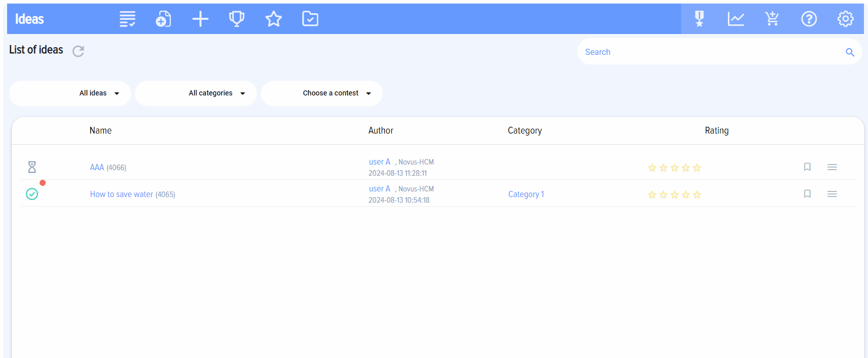Toggle bookmark for How to save water

(807, 194)
